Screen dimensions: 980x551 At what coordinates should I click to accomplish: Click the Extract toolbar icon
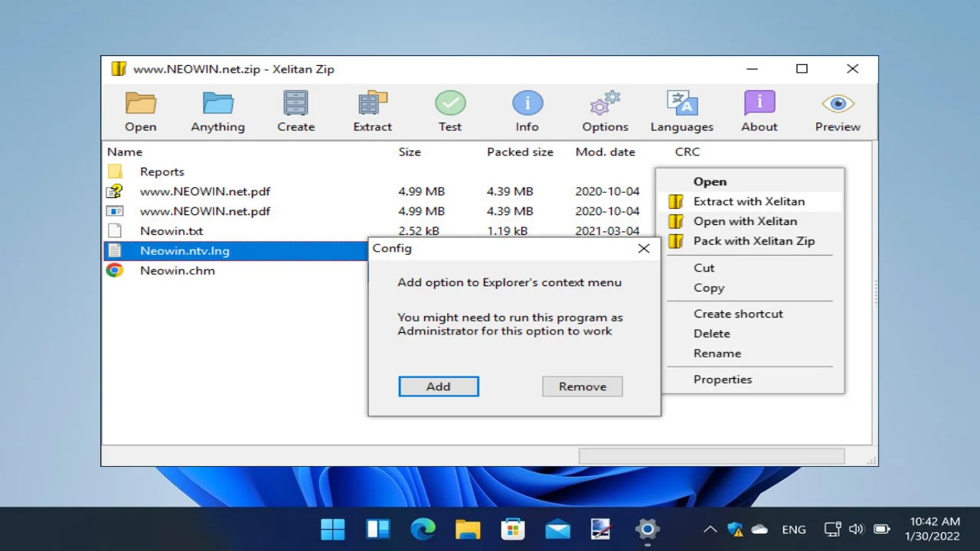pyautogui.click(x=373, y=103)
